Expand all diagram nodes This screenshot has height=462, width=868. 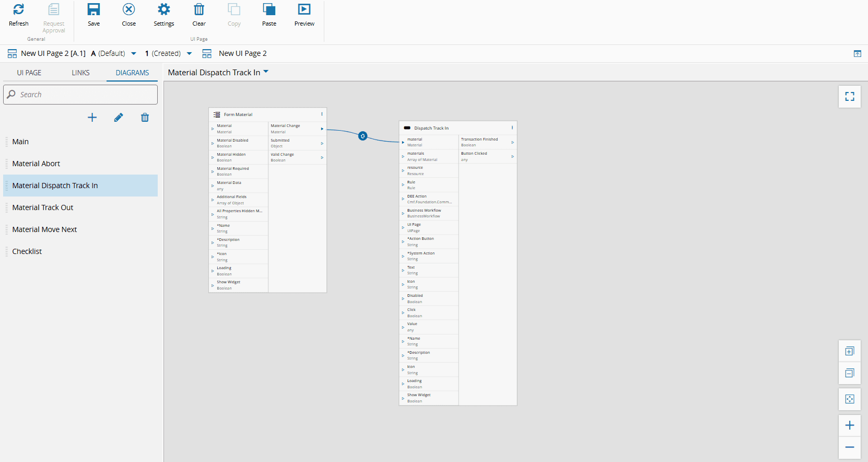tap(849, 352)
